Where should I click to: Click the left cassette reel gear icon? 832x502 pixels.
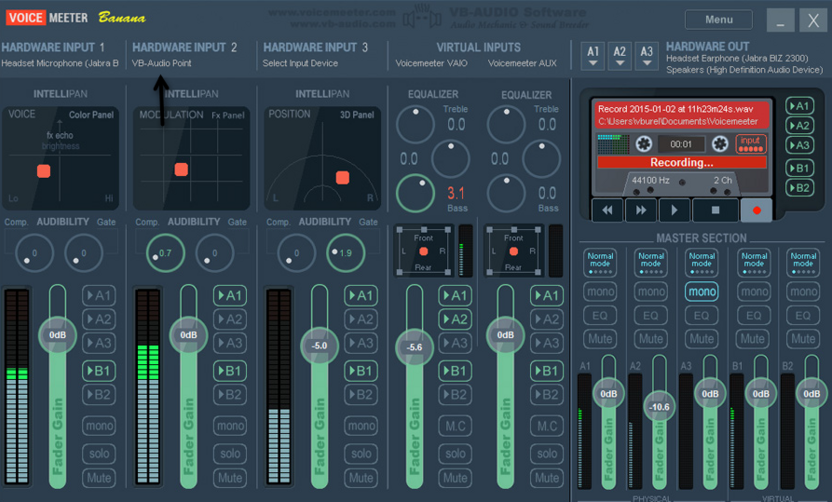644,144
